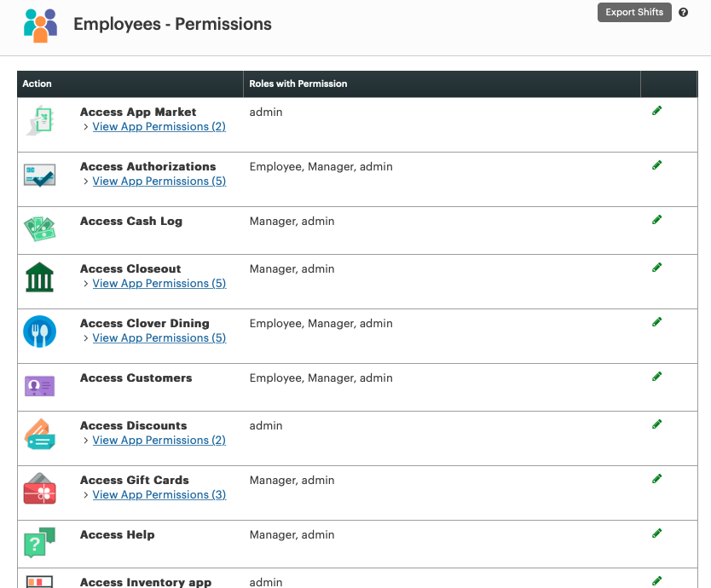Click the Cash Log money icon
This screenshot has width=711, height=588.
(x=39, y=227)
